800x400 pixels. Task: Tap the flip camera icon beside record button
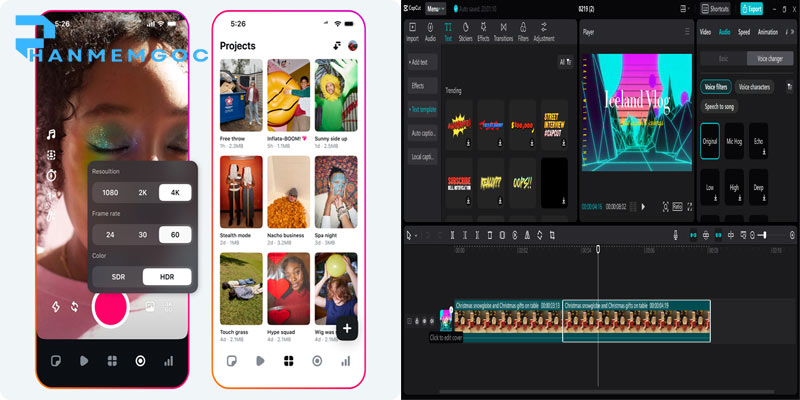[x=74, y=307]
